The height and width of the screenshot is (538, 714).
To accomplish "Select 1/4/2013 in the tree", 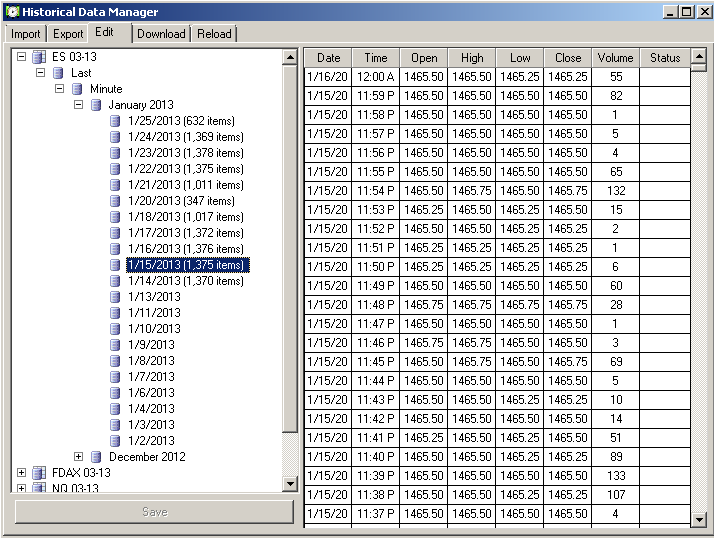I will (151, 408).
